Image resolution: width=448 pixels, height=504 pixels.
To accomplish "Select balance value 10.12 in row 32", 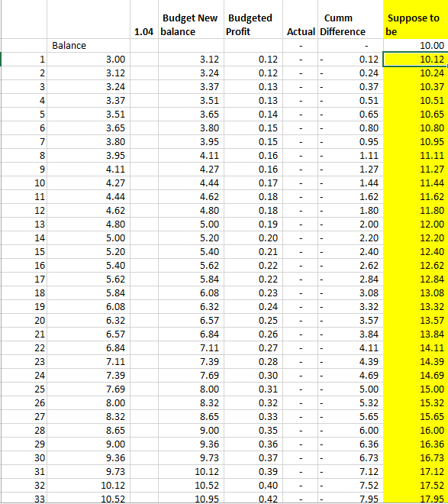I will tap(89, 486).
